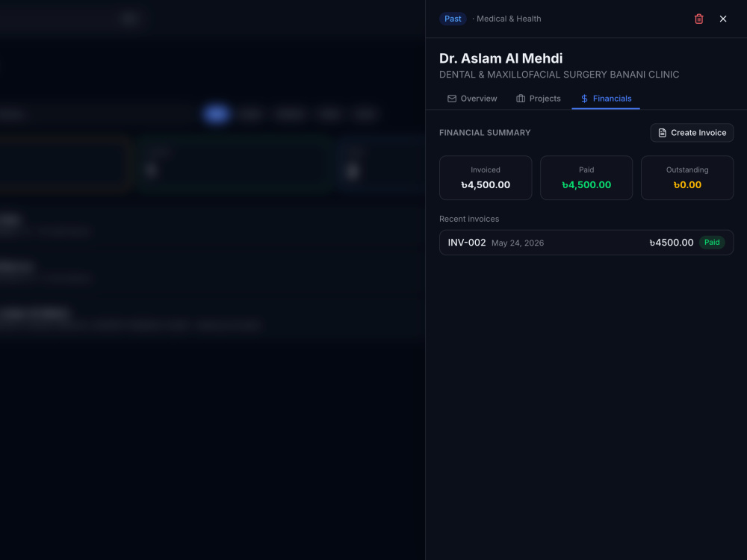Click the Banani Clinic subtitle text
The width and height of the screenshot is (747, 560).
coord(559,75)
